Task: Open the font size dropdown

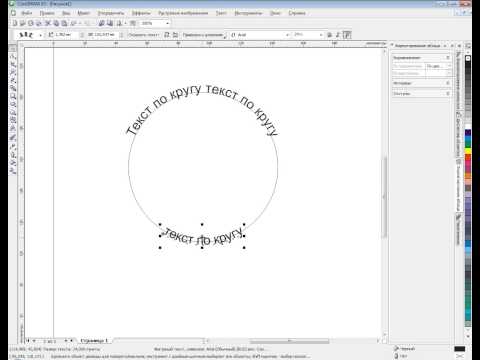Action: pos(321,35)
